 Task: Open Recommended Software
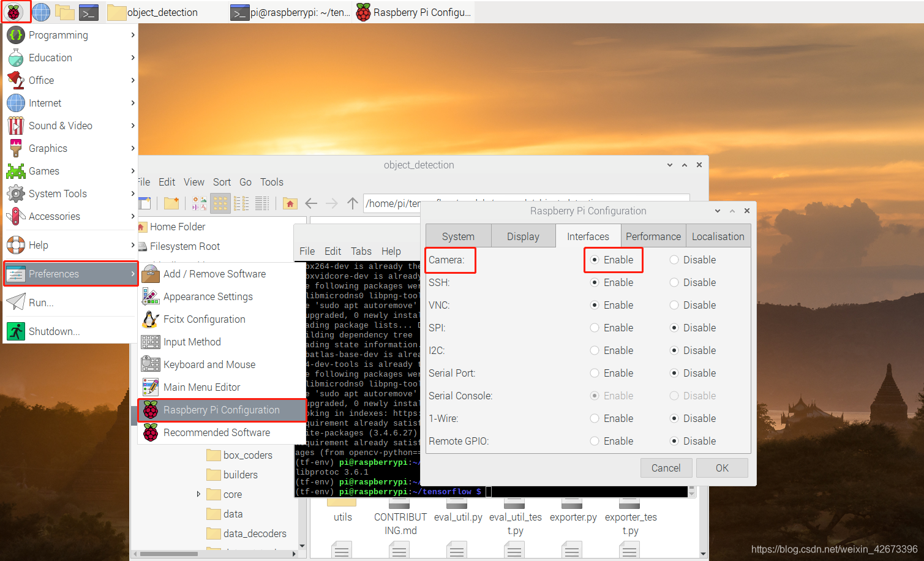(x=221, y=432)
